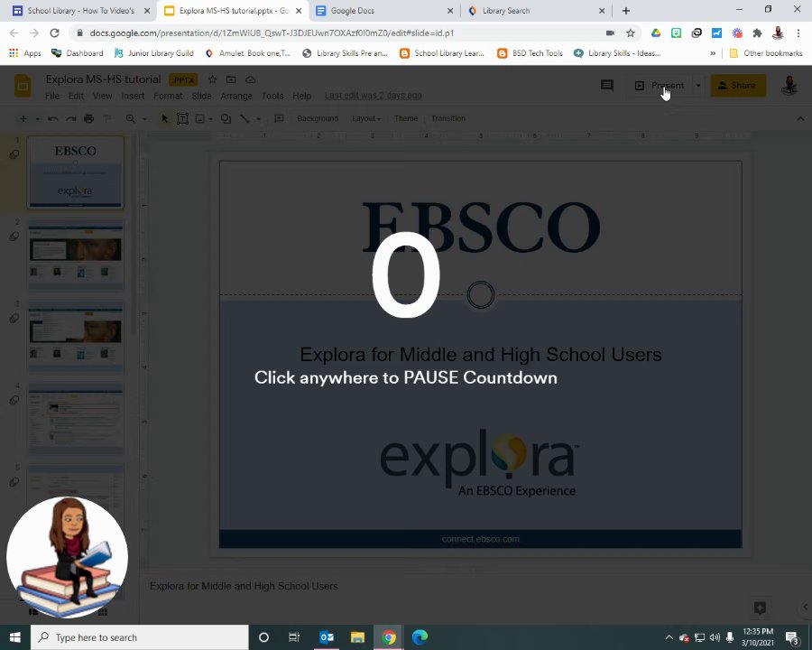The image size is (812, 650).
Task: Click the Background toolbar button
Action: [x=318, y=118]
